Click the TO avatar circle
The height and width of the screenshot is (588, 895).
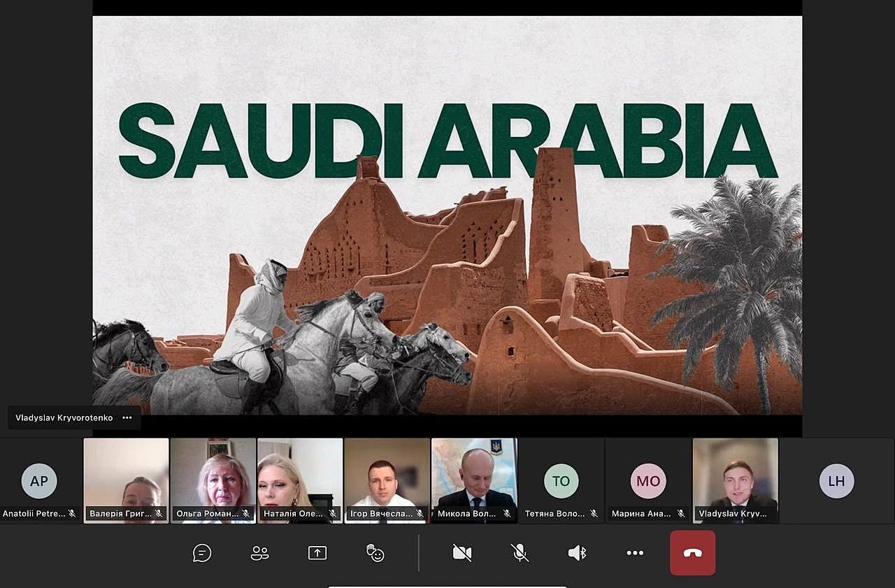(x=561, y=481)
